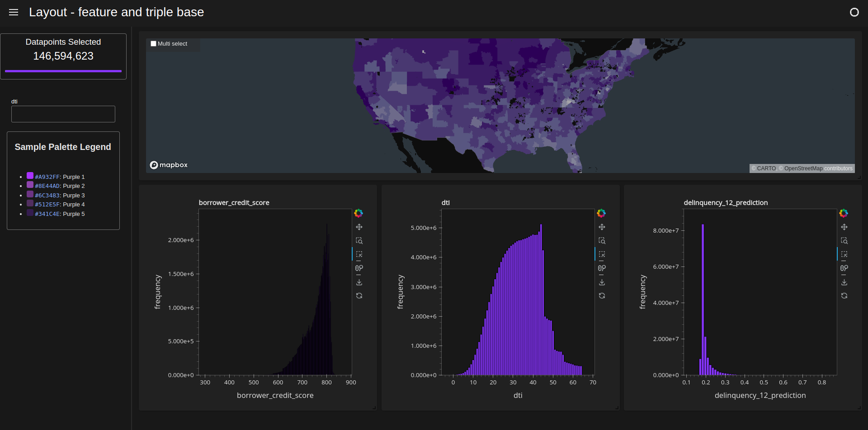The image size is (868, 430).
Task: Click the Sample Palette Legend heading
Action: point(63,147)
